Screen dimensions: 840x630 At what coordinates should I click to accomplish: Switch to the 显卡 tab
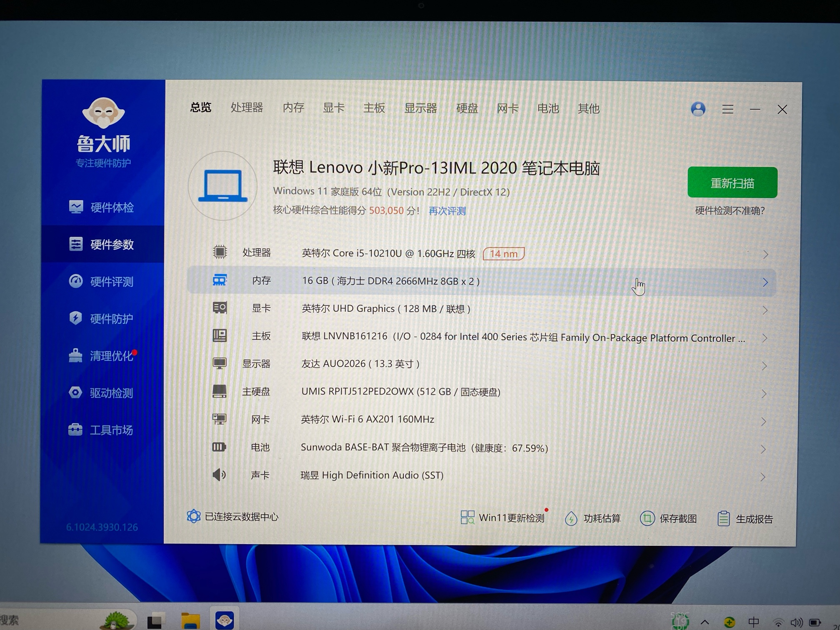333,108
